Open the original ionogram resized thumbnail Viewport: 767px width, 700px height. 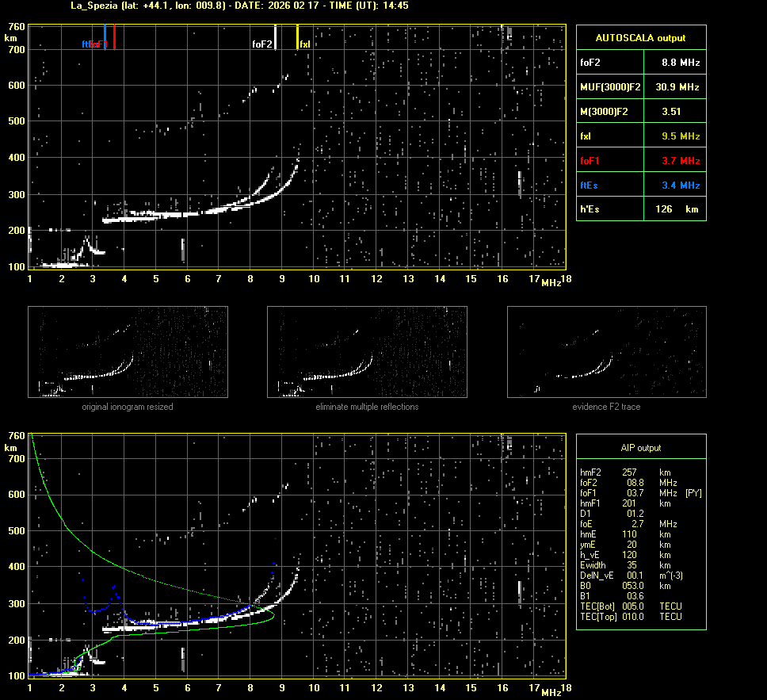(128, 352)
